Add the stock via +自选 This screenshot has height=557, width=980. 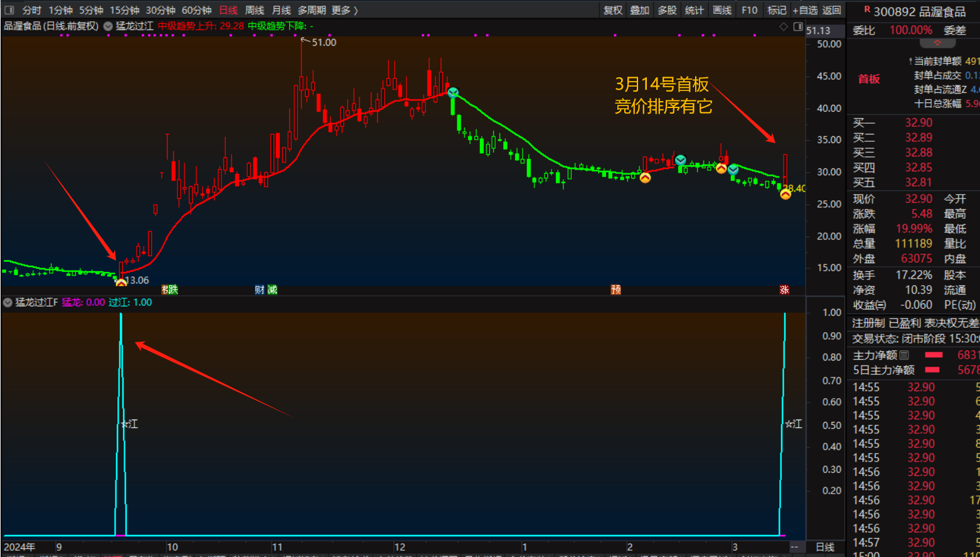pyautogui.click(x=805, y=10)
